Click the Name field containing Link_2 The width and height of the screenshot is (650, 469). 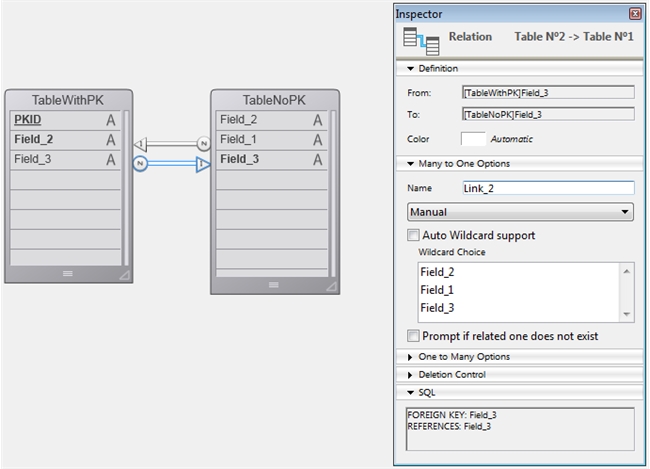pyautogui.click(x=547, y=187)
